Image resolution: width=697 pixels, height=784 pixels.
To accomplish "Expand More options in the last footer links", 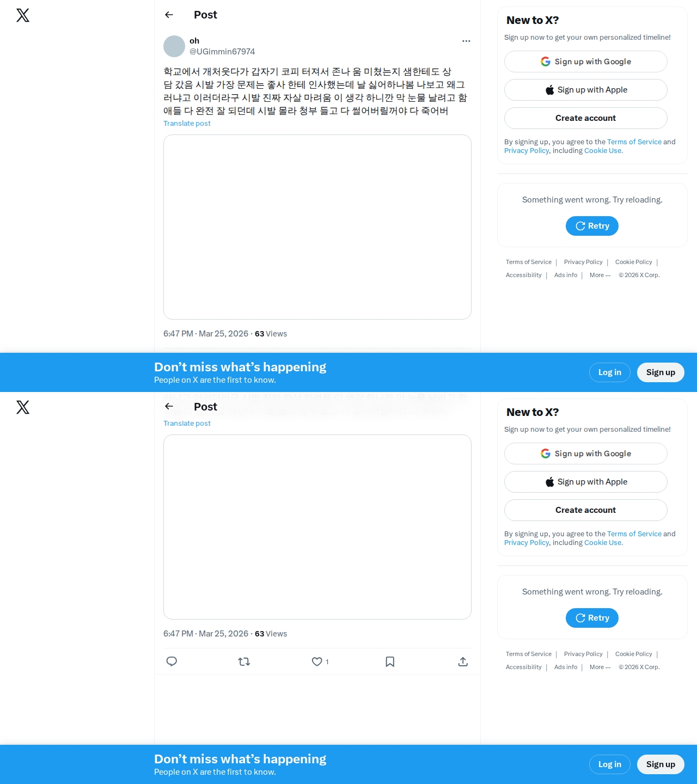I will 600,667.
